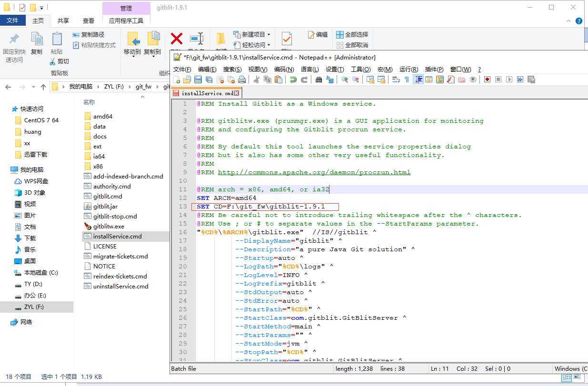The height and width of the screenshot is (386, 588).
Task: Open the Document Map panel icon
Action: click(x=440, y=79)
